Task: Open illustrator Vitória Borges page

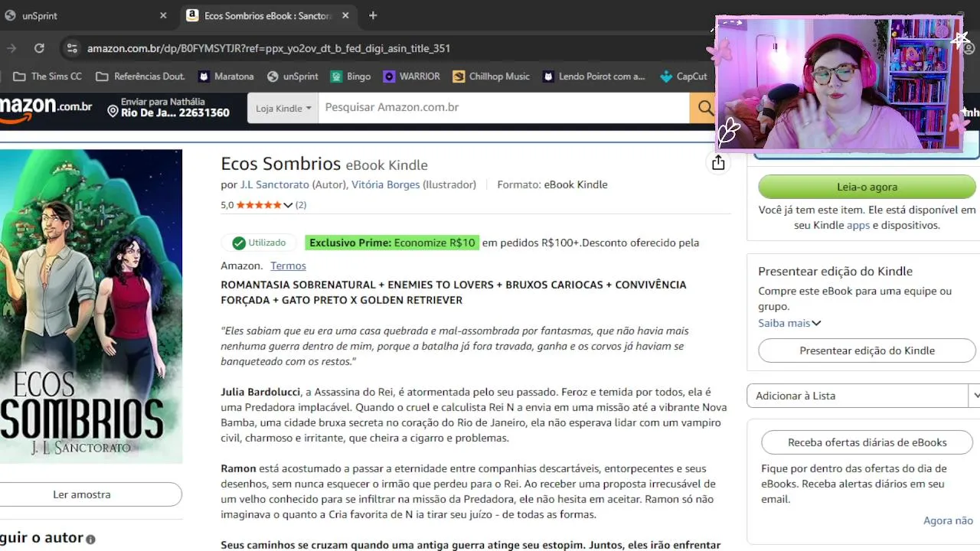Action: point(385,184)
